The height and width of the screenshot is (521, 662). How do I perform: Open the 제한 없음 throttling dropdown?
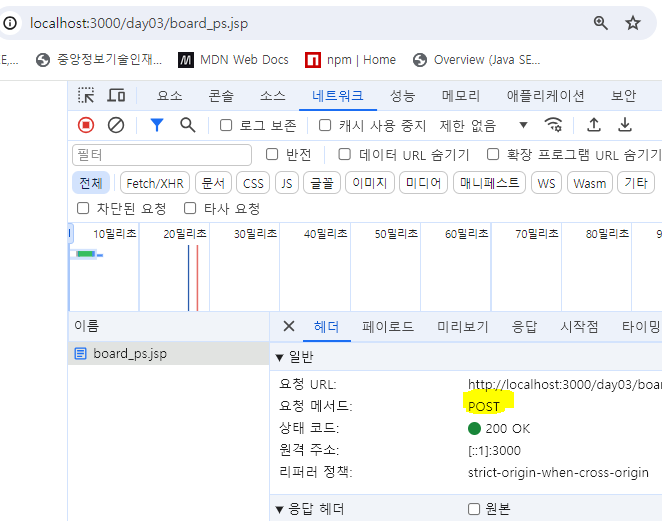[x=483, y=125]
